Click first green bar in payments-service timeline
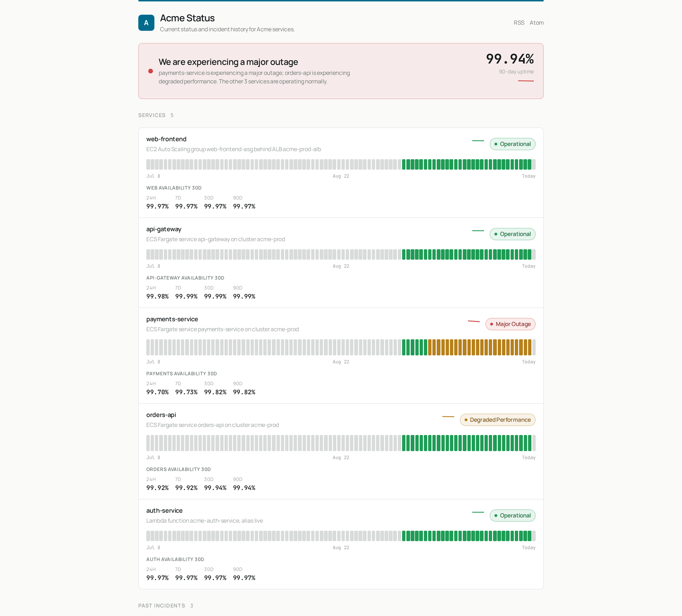The image size is (682, 616). pyautogui.click(x=404, y=347)
